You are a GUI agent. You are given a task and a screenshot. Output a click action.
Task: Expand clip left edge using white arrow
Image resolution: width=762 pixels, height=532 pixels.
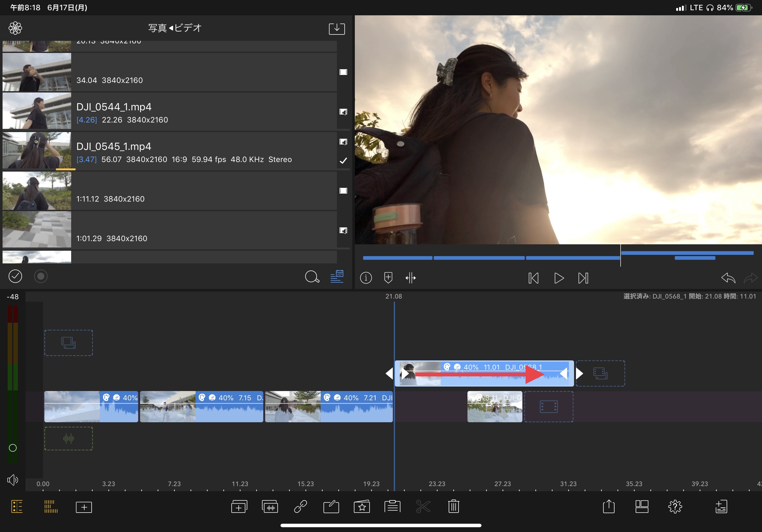coord(389,373)
